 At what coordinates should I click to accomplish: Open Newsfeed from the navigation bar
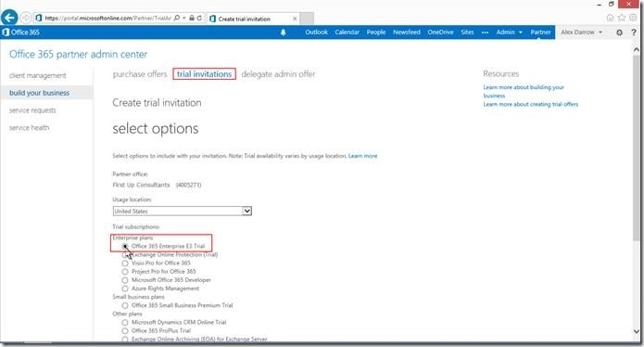click(x=407, y=32)
